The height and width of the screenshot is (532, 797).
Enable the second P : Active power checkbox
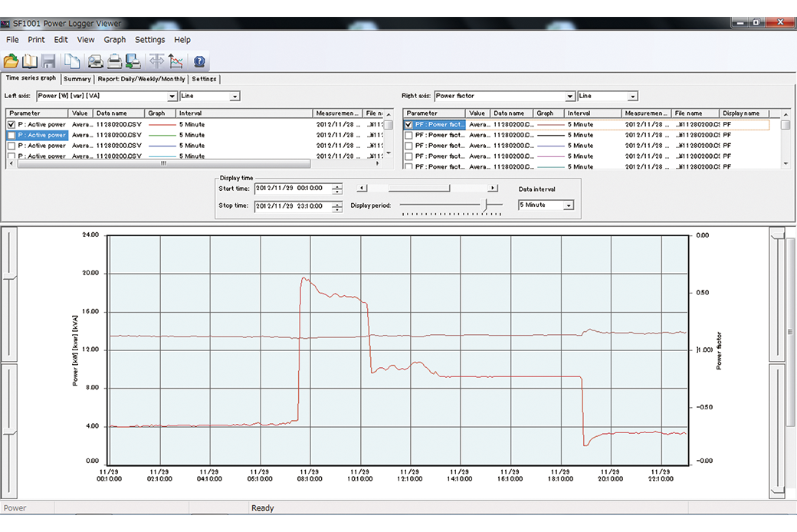(x=11, y=135)
